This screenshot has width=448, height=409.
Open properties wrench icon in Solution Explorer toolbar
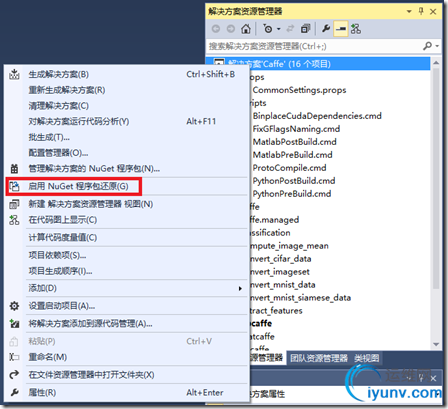tap(326, 29)
